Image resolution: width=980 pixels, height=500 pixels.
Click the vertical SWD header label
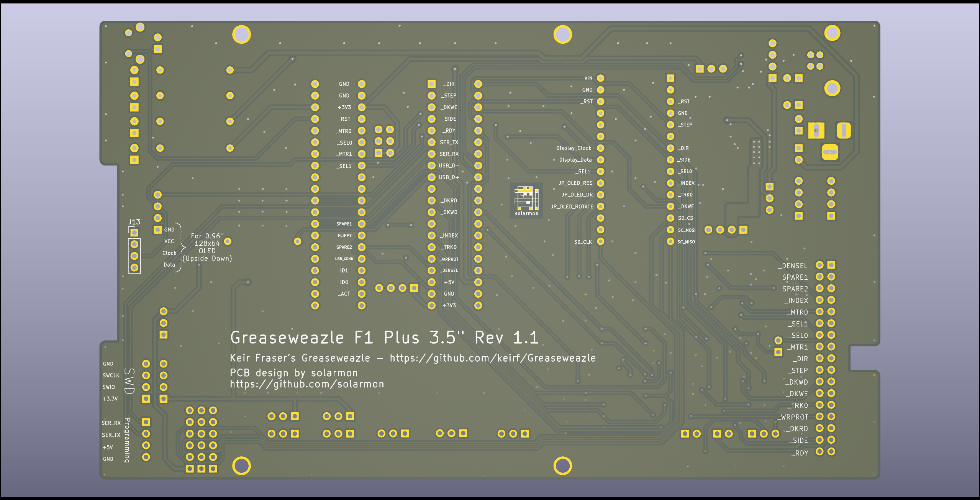point(130,381)
